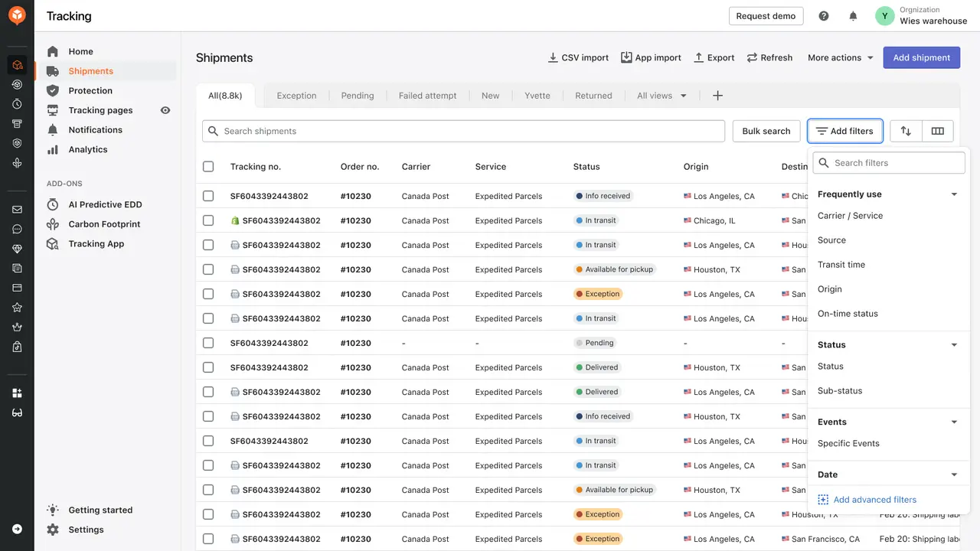The height and width of the screenshot is (551, 980).
Task: Open the help question mark icon
Action: click(x=824, y=16)
